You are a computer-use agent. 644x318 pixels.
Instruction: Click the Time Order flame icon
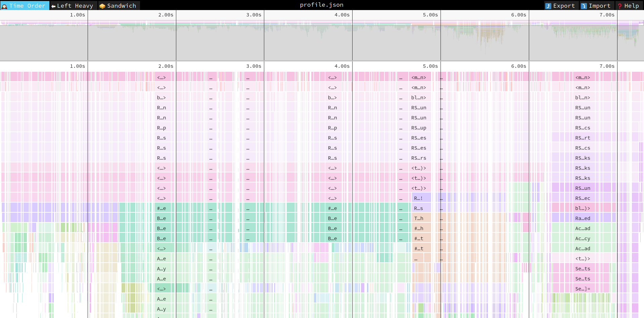(x=5, y=6)
